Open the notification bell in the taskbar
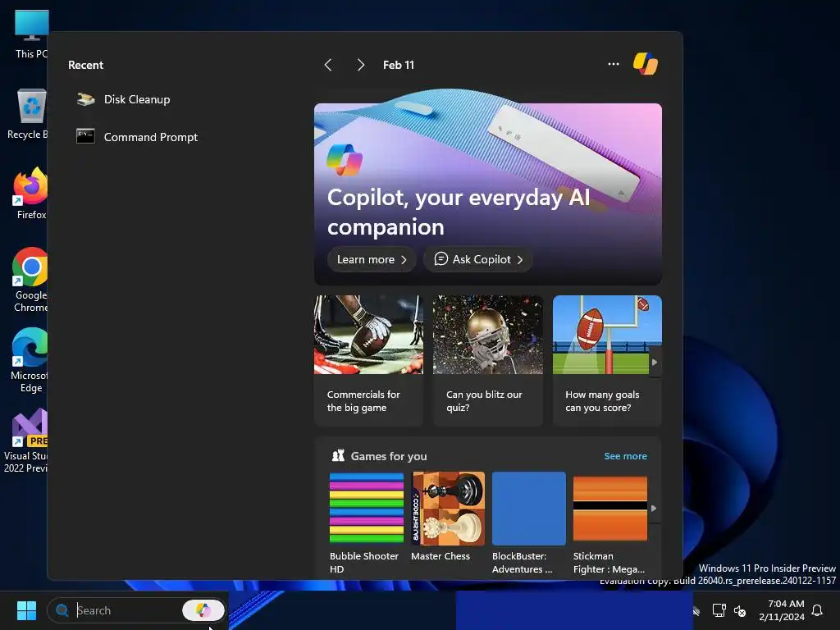 coord(818,610)
